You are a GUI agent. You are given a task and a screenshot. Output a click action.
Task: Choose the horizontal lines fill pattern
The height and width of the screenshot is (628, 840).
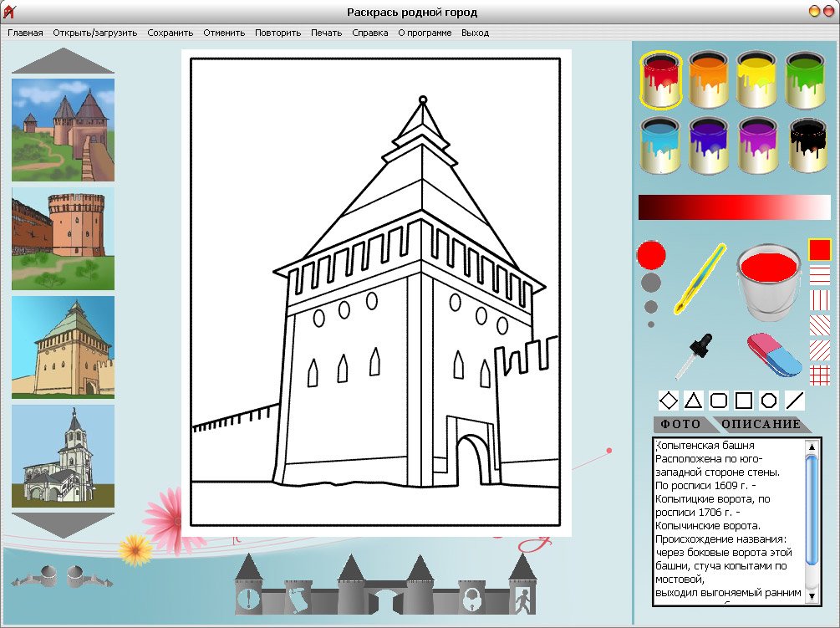(x=820, y=273)
